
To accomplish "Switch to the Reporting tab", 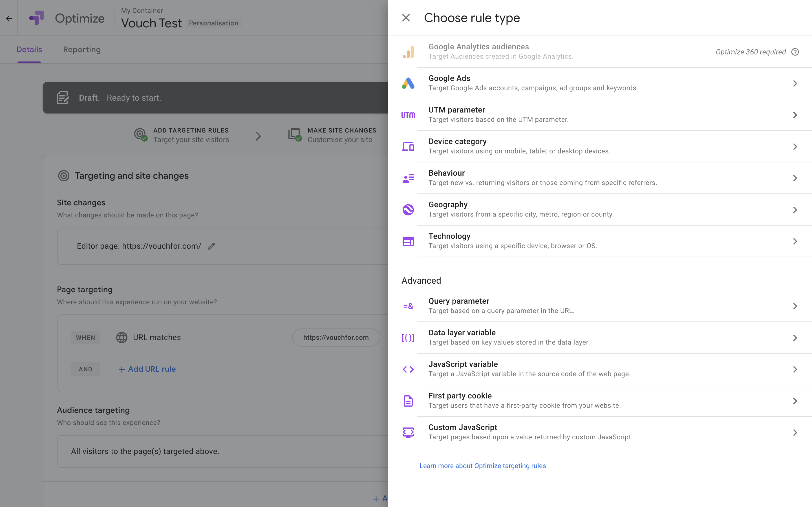I will (82, 50).
